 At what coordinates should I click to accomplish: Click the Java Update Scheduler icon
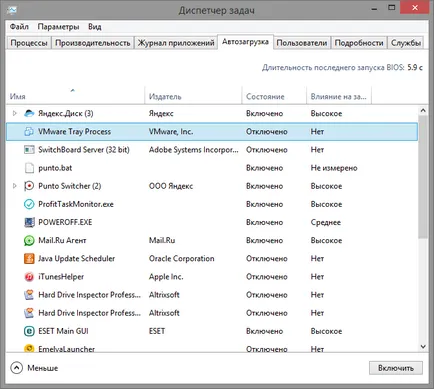tap(29, 258)
